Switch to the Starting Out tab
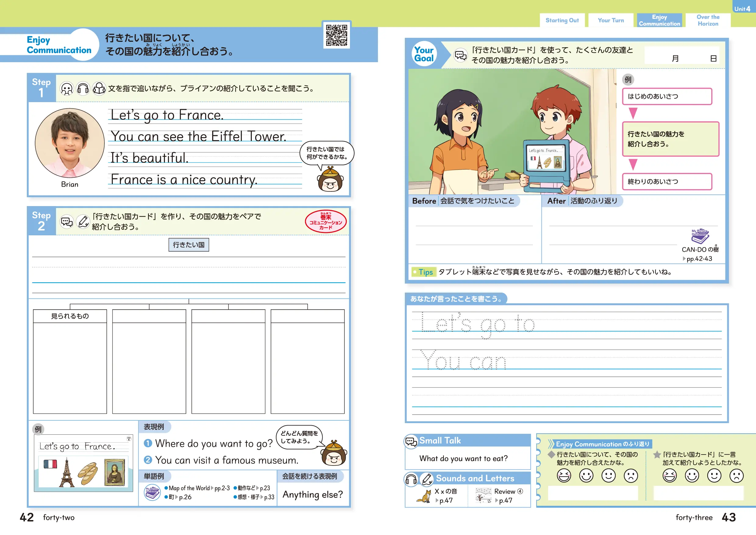 click(x=562, y=20)
